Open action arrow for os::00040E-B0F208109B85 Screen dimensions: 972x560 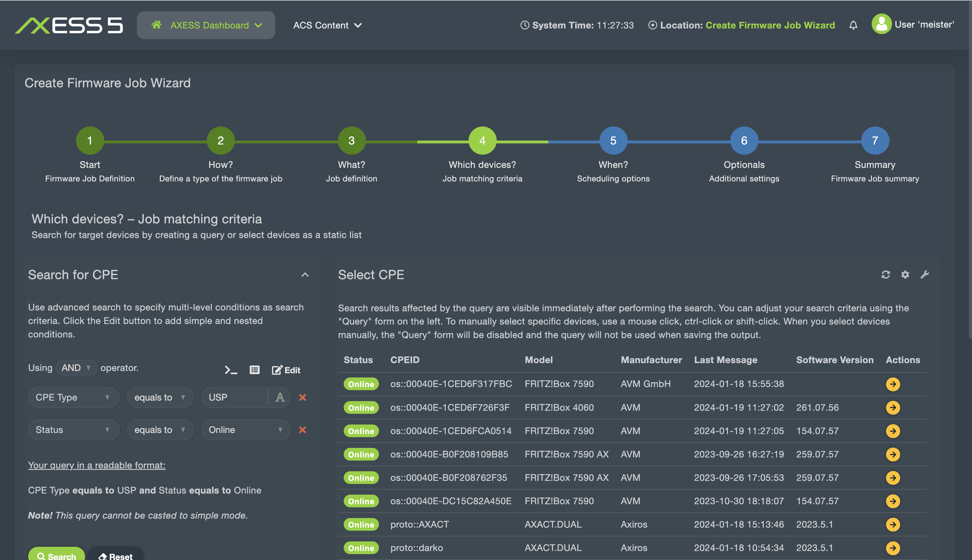tap(893, 454)
